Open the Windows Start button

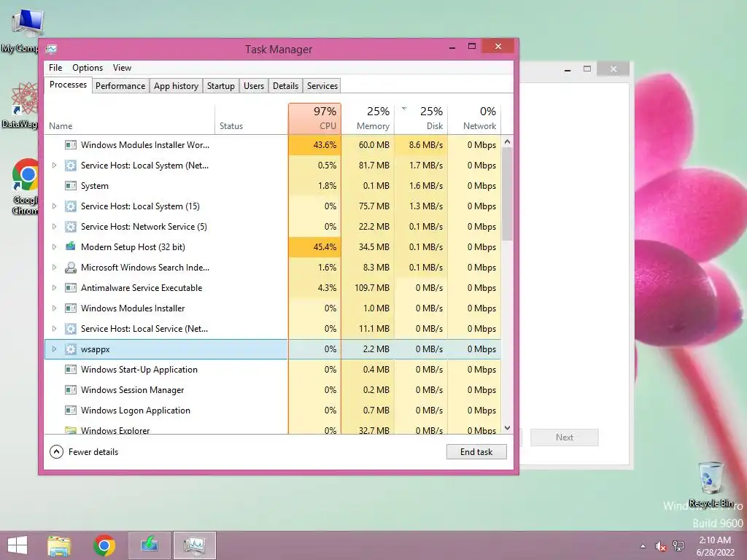click(x=18, y=545)
